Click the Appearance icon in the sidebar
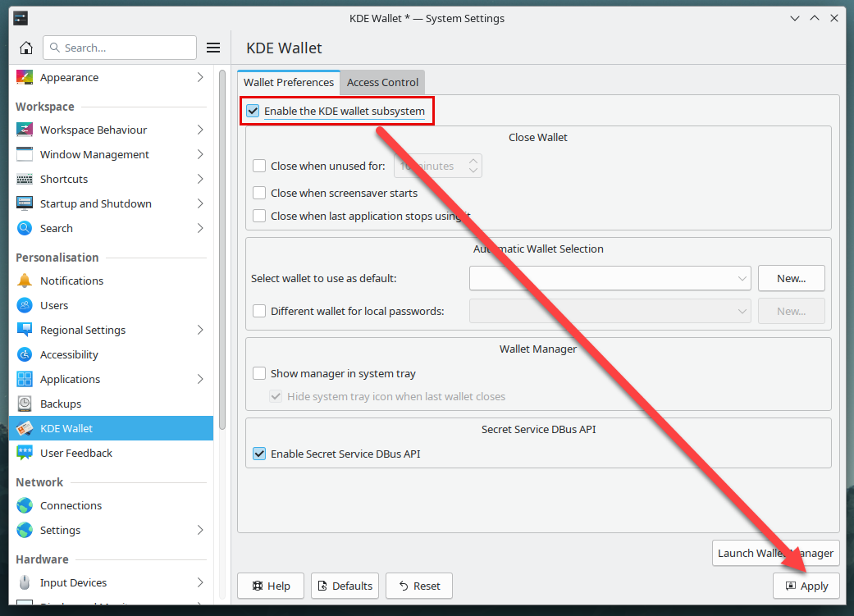 (25, 77)
